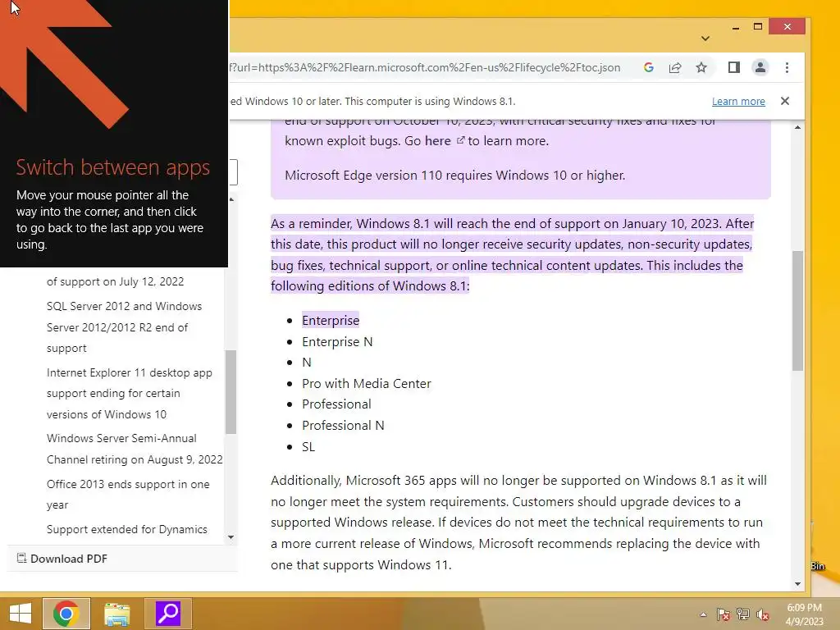Bookmark this tab with the star icon

pos(701,67)
